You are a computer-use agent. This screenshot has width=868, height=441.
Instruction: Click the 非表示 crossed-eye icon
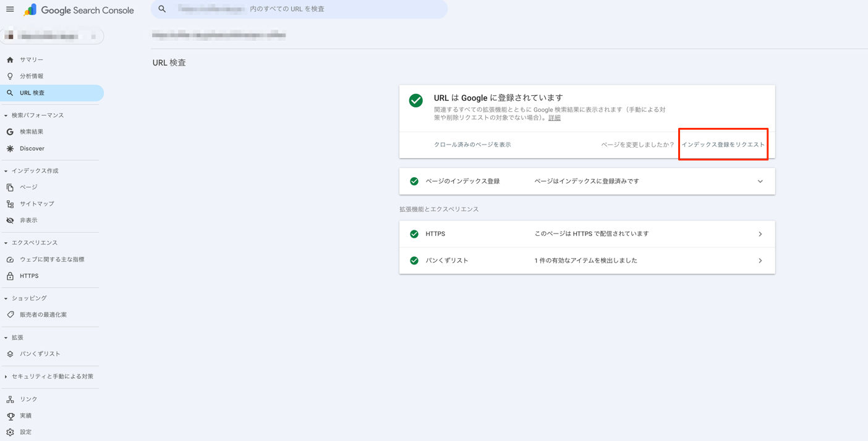[x=10, y=220]
